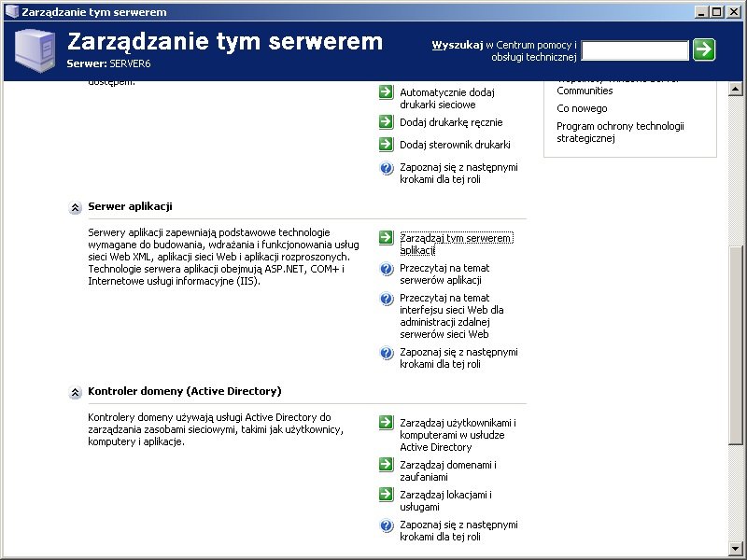Click the search field for Centrum pomocy

(635, 50)
